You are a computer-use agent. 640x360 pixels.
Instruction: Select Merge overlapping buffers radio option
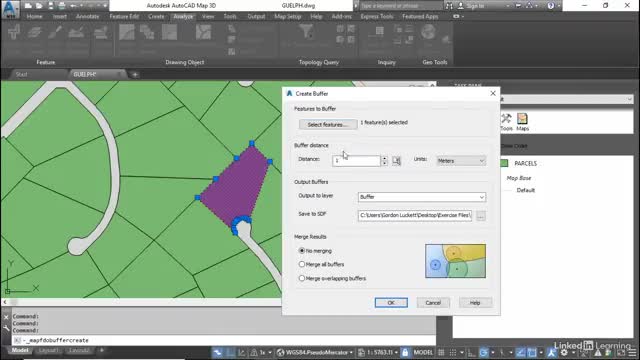tap(302, 278)
